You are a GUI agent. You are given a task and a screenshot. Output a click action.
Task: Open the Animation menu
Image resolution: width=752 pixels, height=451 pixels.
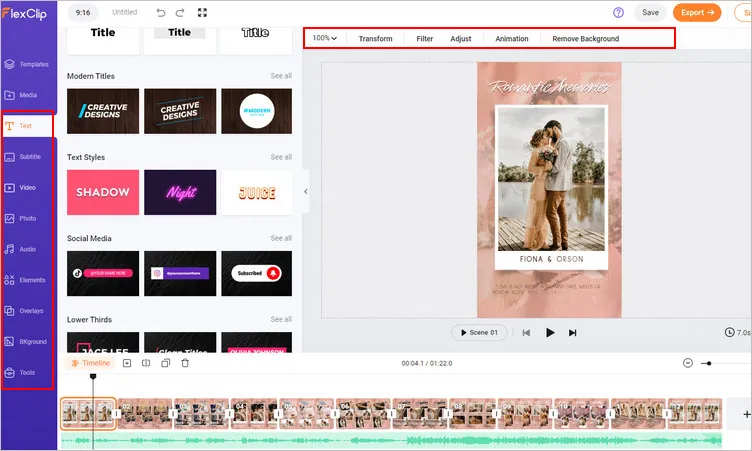(x=512, y=38)
